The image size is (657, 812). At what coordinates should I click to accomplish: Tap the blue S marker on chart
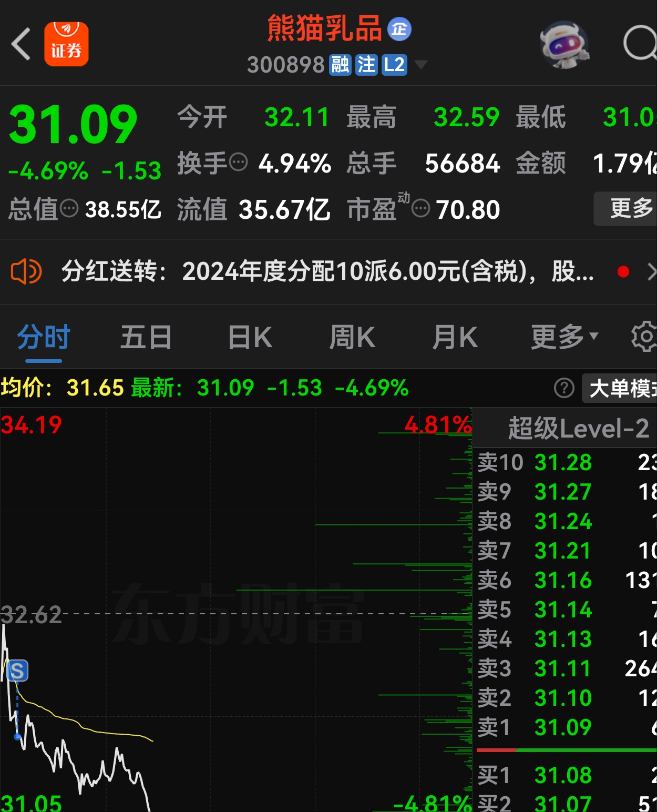(17, 671)
